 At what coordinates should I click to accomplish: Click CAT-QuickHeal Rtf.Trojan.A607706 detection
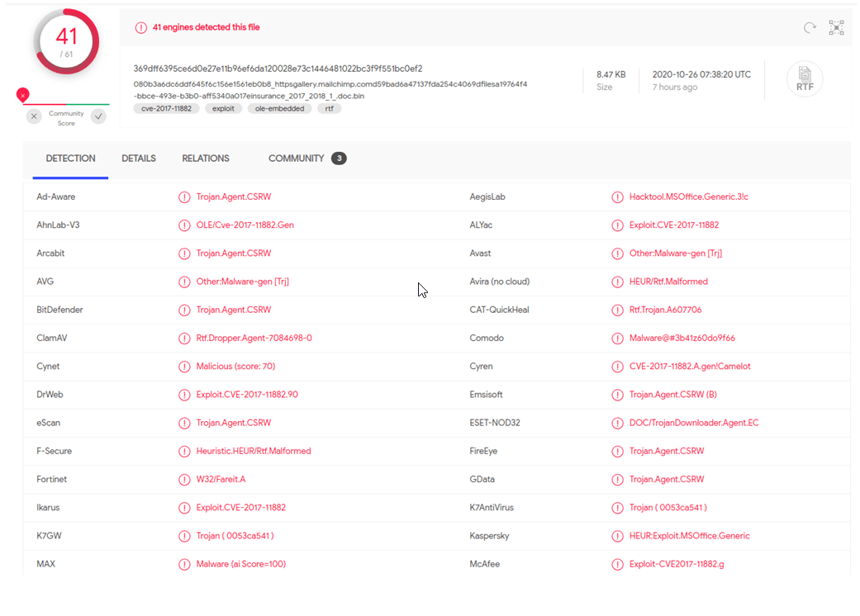pos(665,310)
